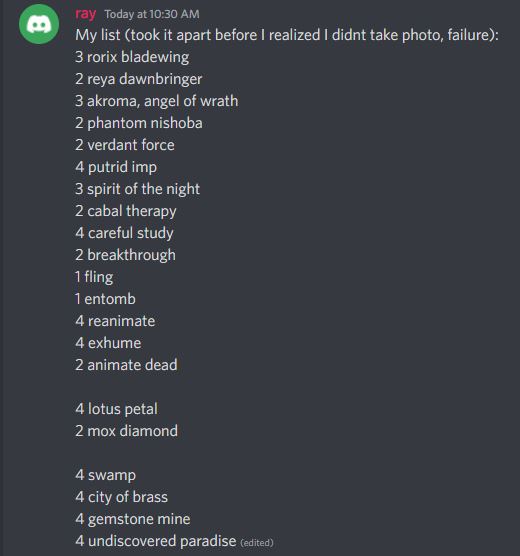Click the 2 reya dawnbringer line
520x556 pixels.
click(139, 79)
